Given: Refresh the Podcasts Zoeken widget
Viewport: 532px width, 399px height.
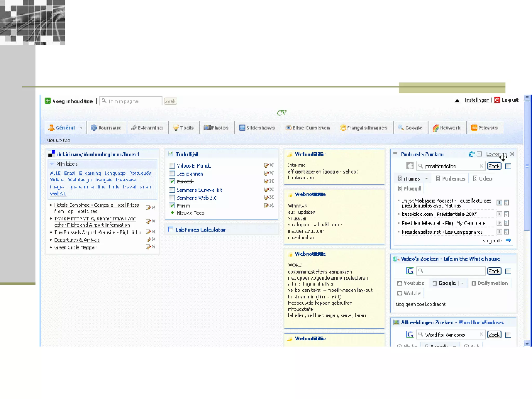Looking at the screenshot, I should point(471,154).
